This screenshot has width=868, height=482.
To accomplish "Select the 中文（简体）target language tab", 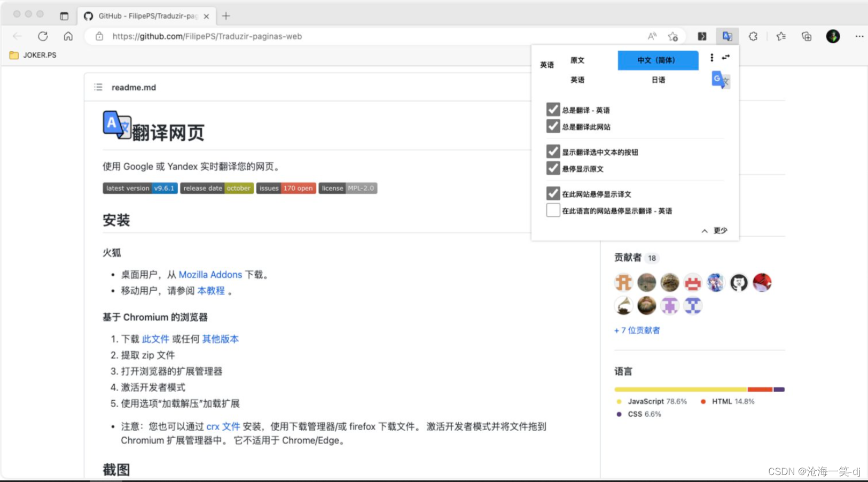I will tap(658, 60).
